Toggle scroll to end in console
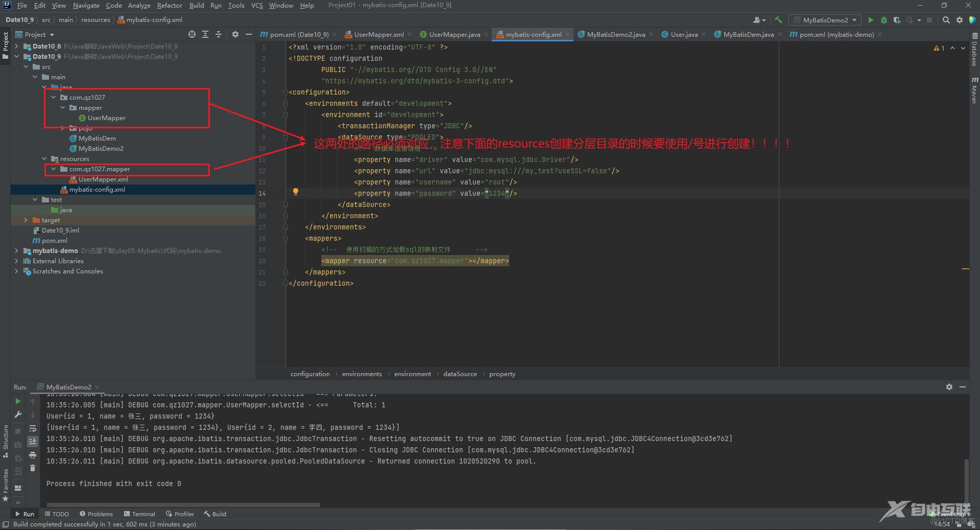The image size is (980, 530). pos(33,441)
